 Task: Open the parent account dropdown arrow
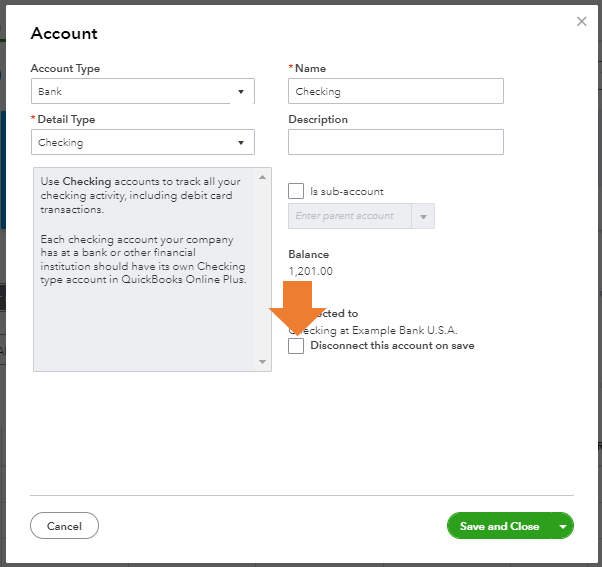(424, 217)
